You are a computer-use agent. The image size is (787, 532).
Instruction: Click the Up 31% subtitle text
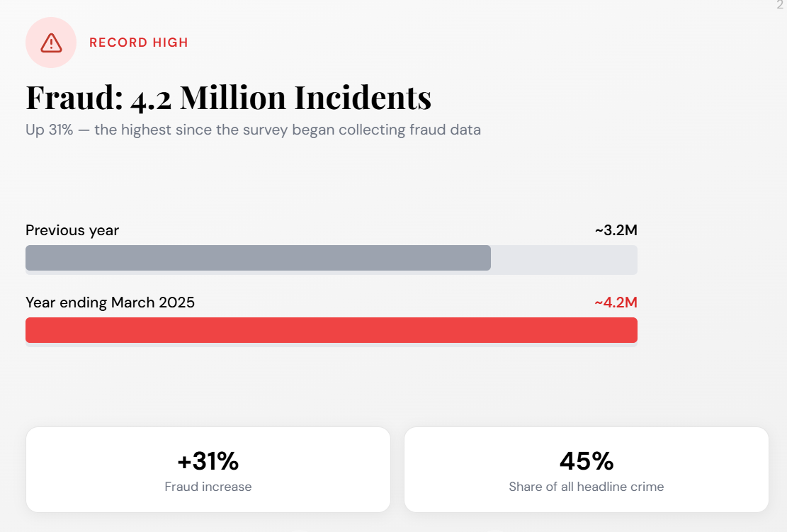coord(253,130)
